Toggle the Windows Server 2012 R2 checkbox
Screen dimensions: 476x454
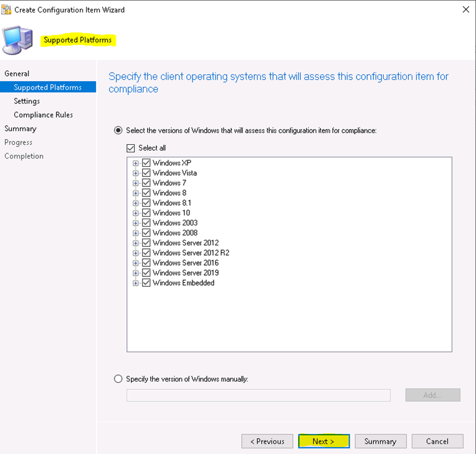pos(146,253)
